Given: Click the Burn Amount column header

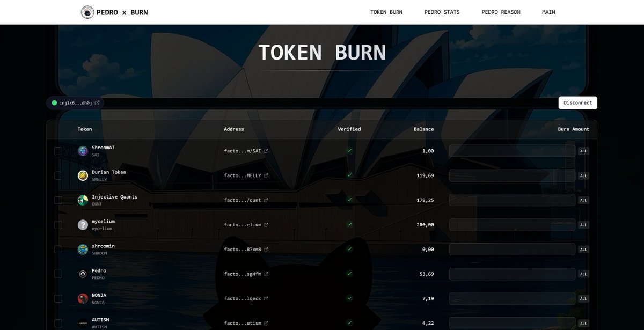Looking at the screenshot, I should (573, 129).
